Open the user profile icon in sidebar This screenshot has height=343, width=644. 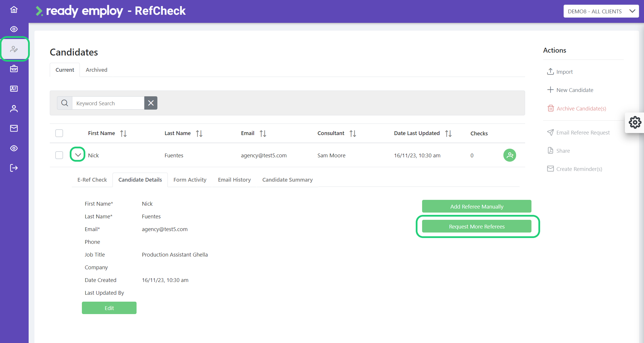click(x=14, y=108)
